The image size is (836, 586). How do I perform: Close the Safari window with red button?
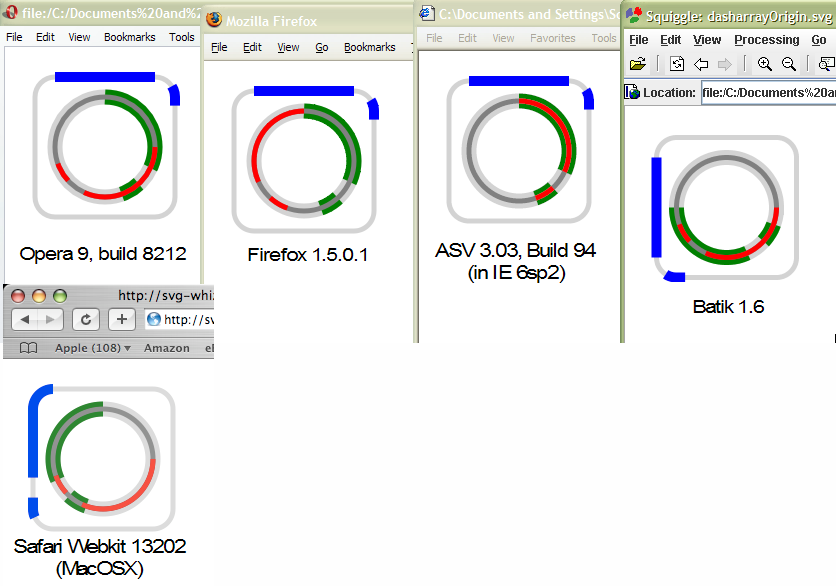tap(18, 296)
